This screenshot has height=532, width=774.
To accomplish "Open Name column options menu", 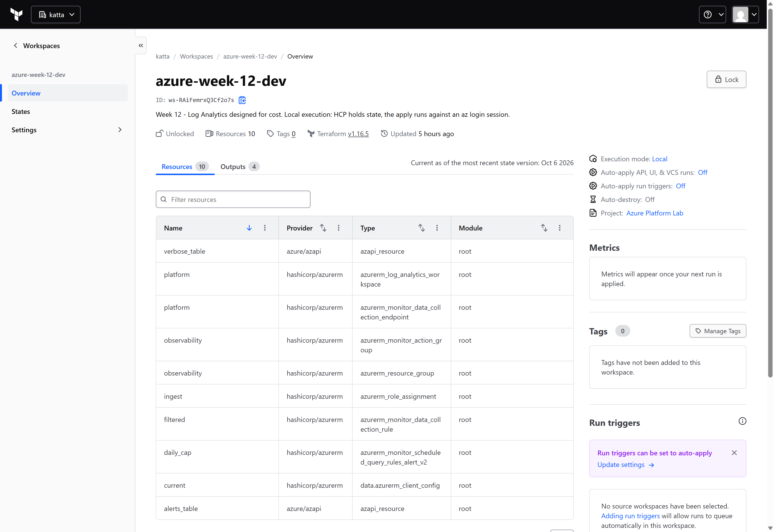I will click(x=265, y=228).
